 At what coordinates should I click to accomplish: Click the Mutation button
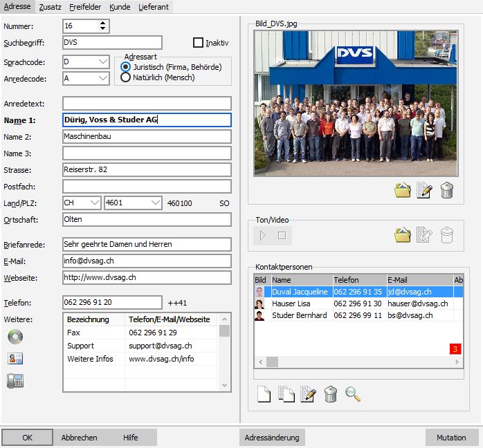point(451,438)
